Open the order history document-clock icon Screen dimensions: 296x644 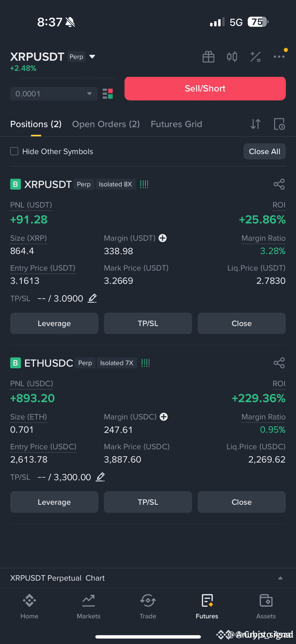[x=279, y=124]
